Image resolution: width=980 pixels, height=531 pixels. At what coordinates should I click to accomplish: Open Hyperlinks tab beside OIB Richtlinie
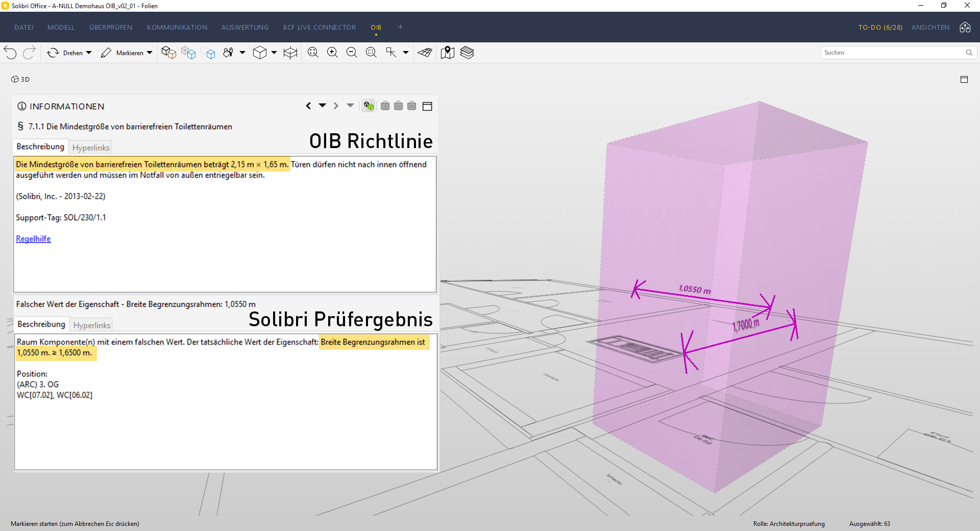pos(91,148)
